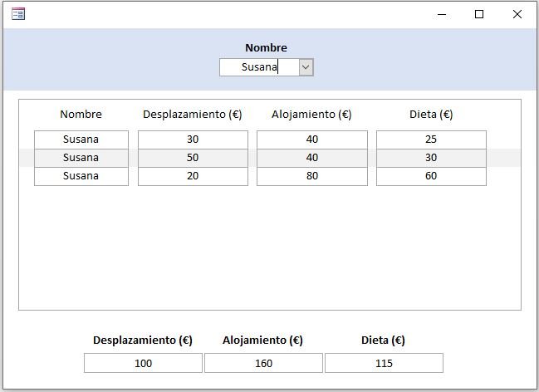Viewport: 539px width, 392px height.
Task: Click the Alojamiento cell in the first row
Action: pos(312,140)
